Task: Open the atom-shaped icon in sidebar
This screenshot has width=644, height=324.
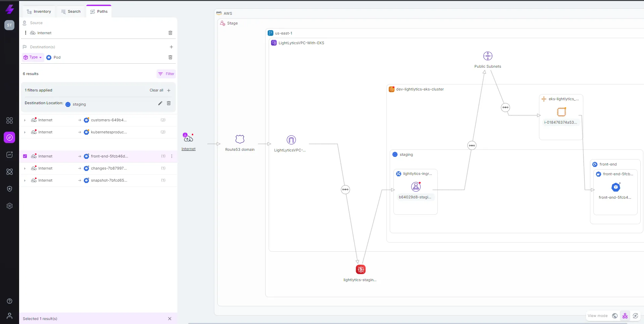Action: pyautogui.click(x=9, y=172)
